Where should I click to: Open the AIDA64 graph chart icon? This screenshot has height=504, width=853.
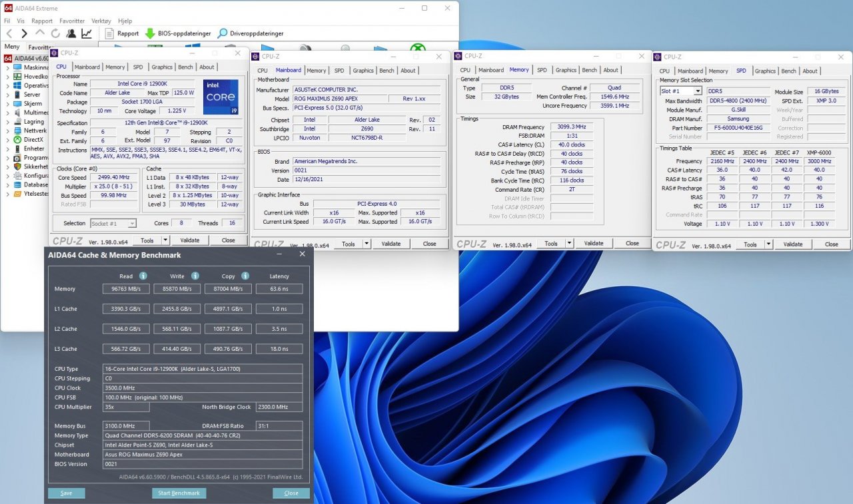(x=87, y=33)
